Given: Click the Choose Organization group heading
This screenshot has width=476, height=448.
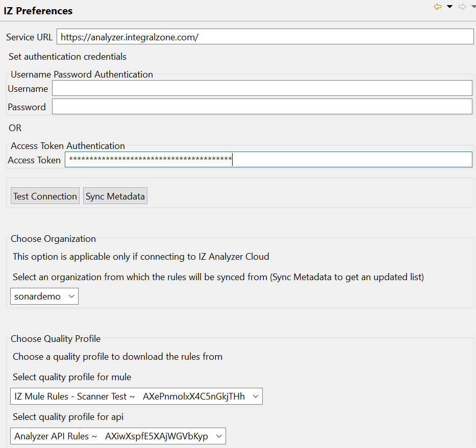Looking at the screenshot, I should pyautogui.click(x=53, y=239).
